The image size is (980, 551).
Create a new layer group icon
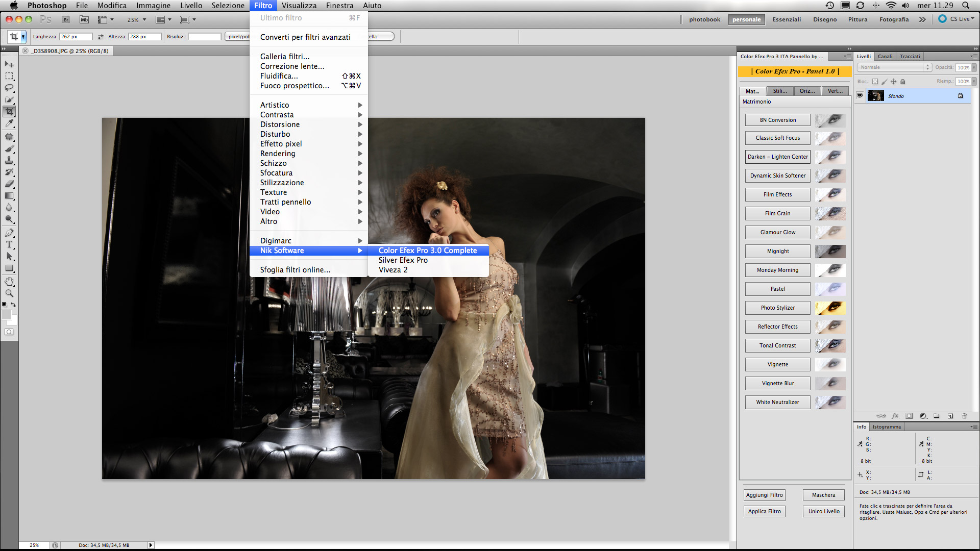tap(937, 416)
